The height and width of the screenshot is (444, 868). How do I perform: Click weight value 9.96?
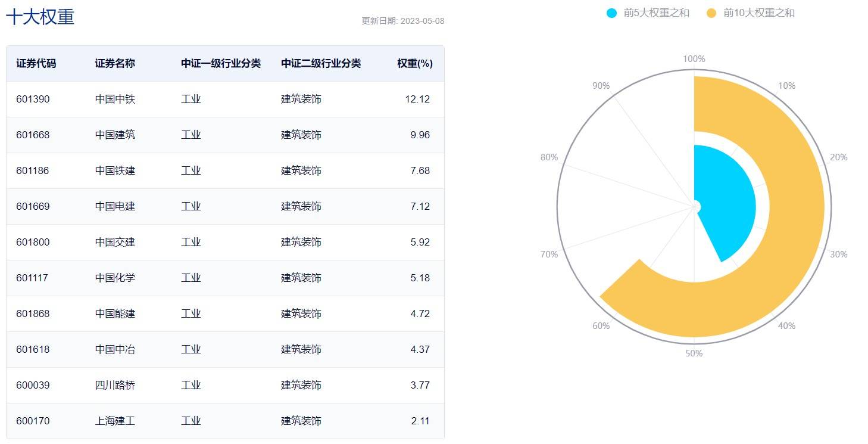(420, 135)
